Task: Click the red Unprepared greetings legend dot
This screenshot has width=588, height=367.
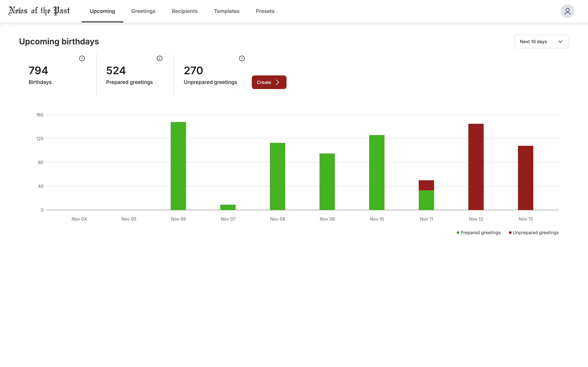Action: point(510,232)
